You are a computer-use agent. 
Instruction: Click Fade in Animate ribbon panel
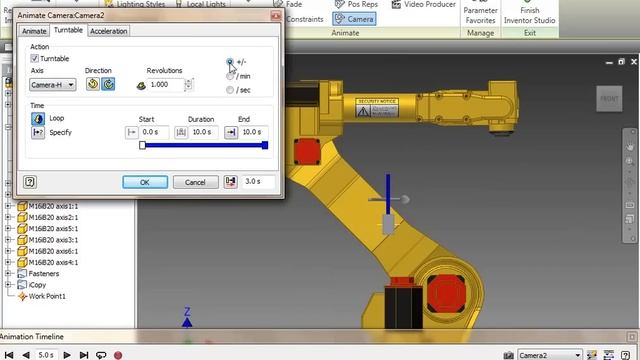[x=288, y=4]
